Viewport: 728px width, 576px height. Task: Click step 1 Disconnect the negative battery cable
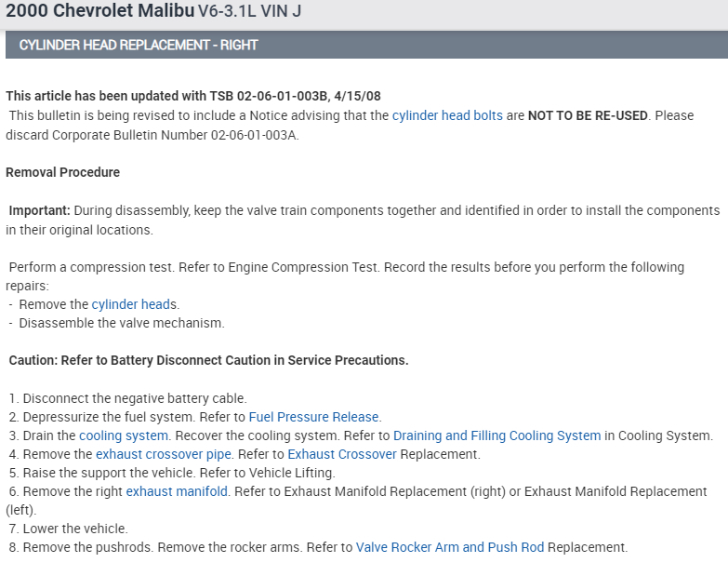[134, 398]
